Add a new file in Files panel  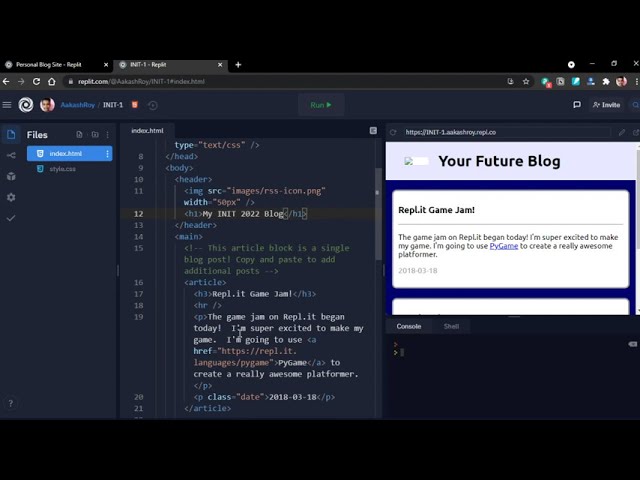79,134
